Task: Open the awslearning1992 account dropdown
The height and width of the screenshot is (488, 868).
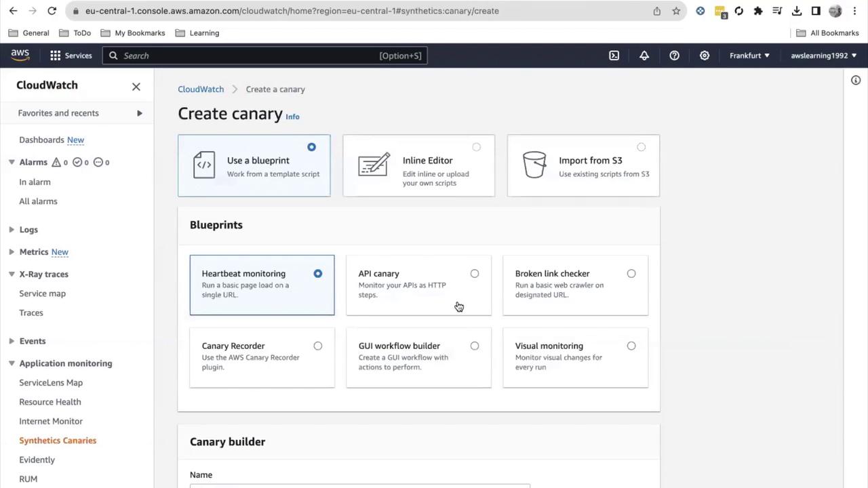Action: pyautogui.click(x=824, y=56)
